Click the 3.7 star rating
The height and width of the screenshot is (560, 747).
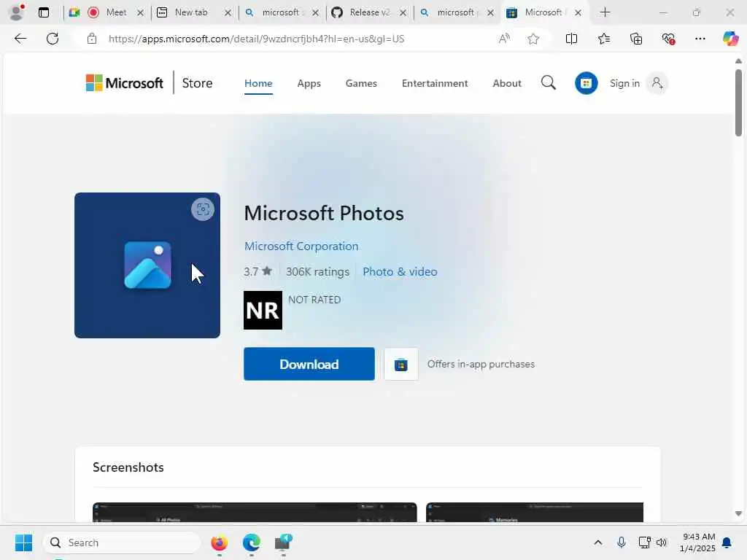tap(258, 271)
